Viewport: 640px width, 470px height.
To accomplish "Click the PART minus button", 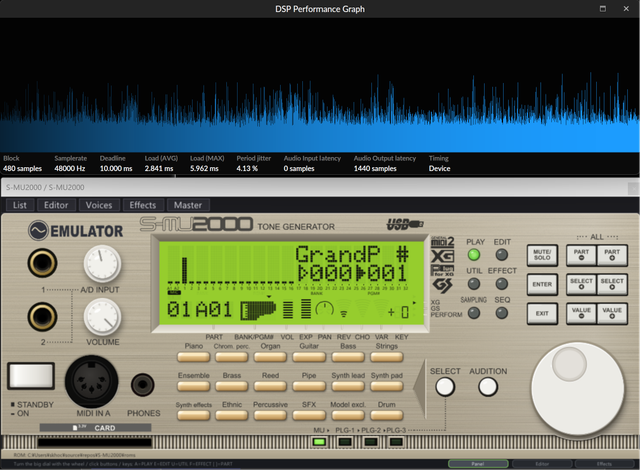I will (581, 255).
